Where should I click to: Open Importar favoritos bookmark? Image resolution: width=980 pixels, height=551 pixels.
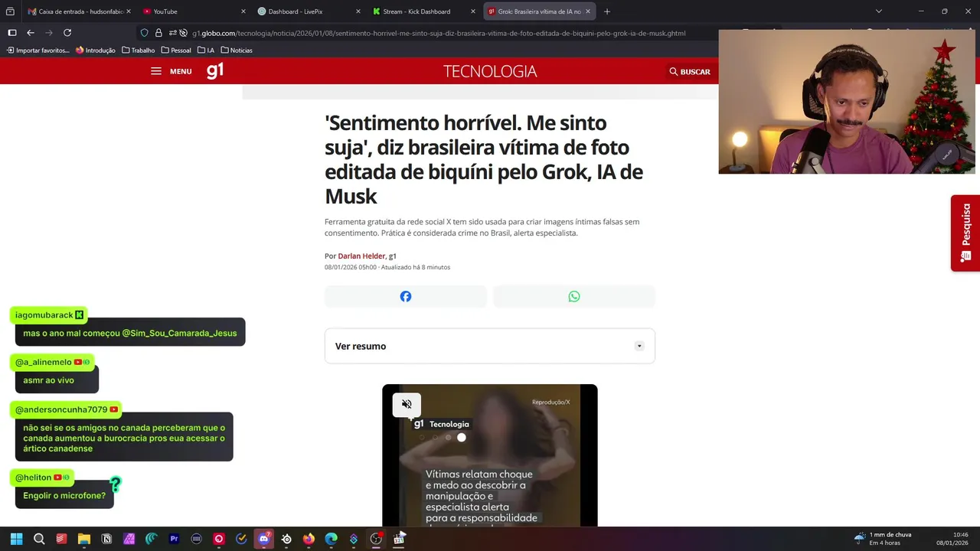(x=38, y=50)
